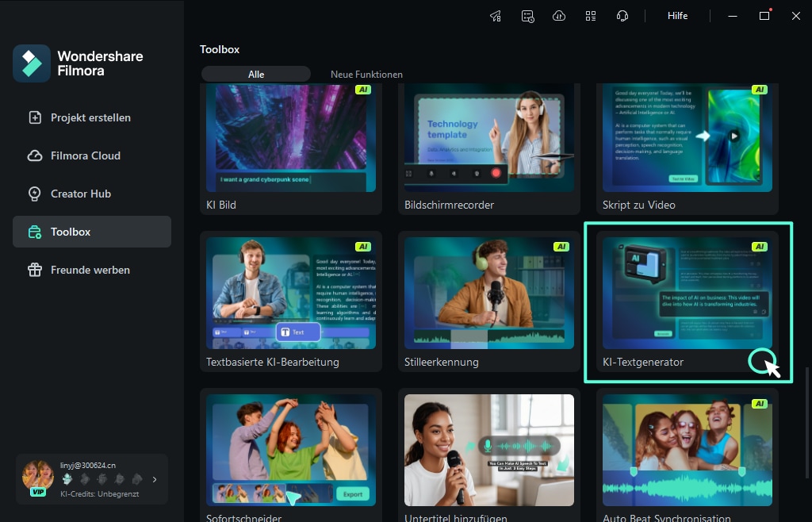
Task: Open the KI-Textgenerator tool card
Action: pos(688,302)
